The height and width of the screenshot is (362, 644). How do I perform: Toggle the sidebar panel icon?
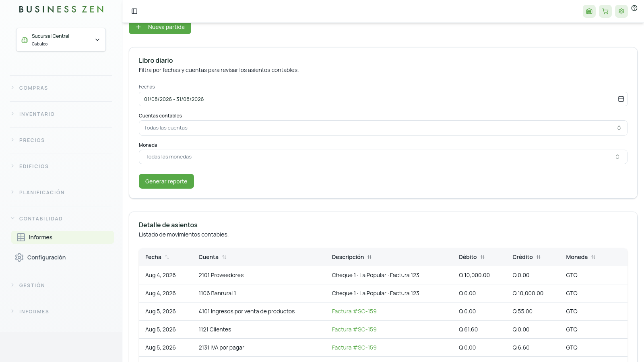click(134, 11)
